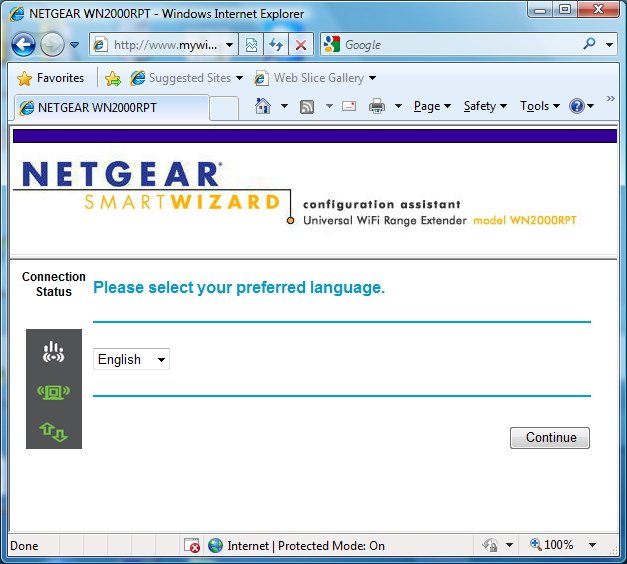Open the Tools menu
The width and height of the screenshot is (627, 564).
539,106
